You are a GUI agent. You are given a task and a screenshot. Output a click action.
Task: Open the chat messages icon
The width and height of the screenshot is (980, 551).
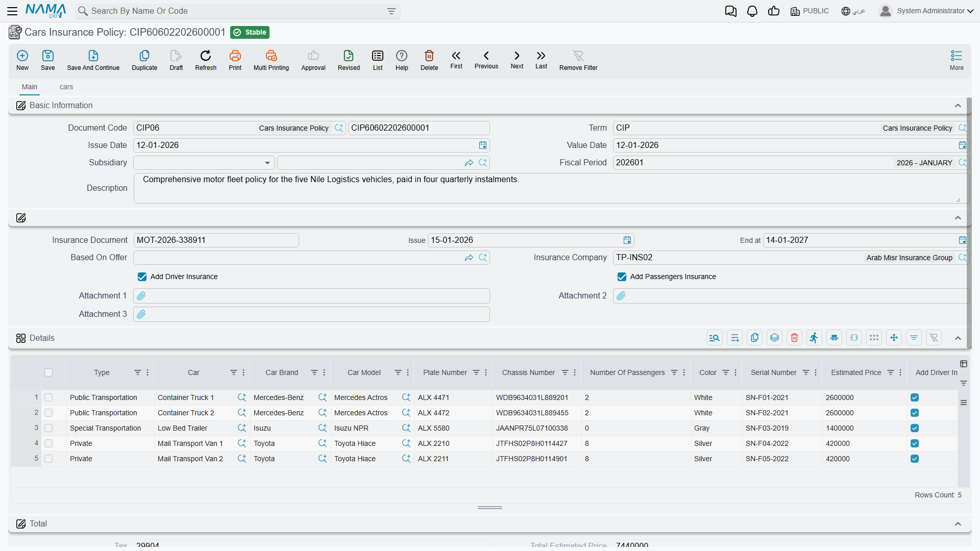click(x=731, y=11)
